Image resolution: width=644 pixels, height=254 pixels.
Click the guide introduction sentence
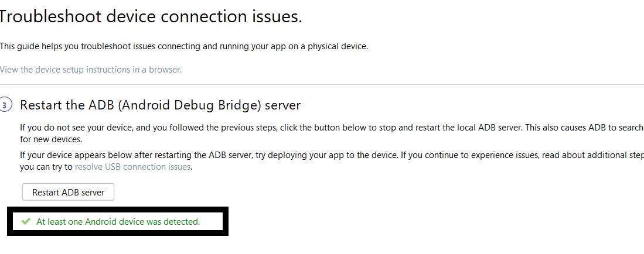pyautogui.click(x=183, y=46)
